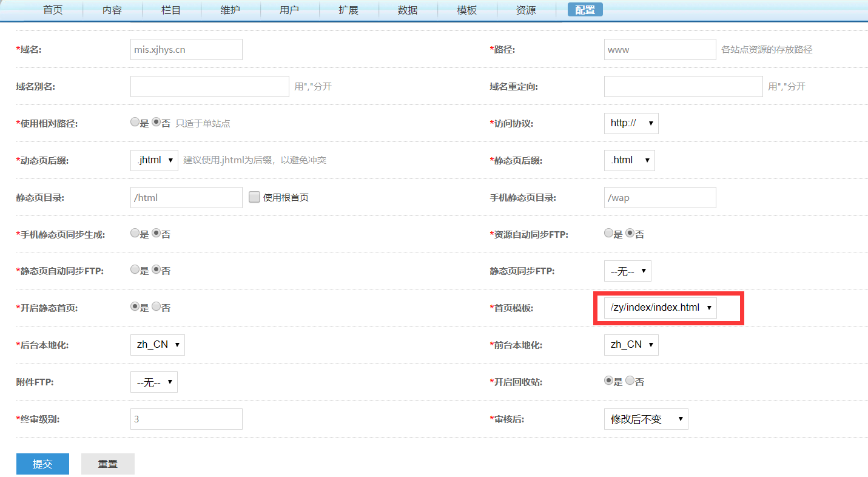Click the 静态页目录 input field
The height and width of the screenshot is (477, 868).
[x=186, y=197]
